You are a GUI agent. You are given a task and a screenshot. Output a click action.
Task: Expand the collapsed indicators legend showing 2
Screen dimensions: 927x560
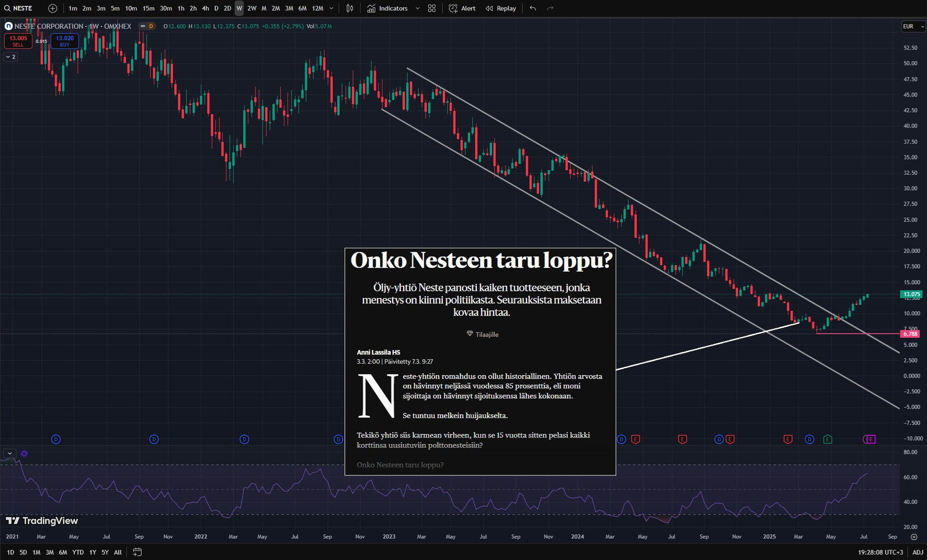pos(11,57)
